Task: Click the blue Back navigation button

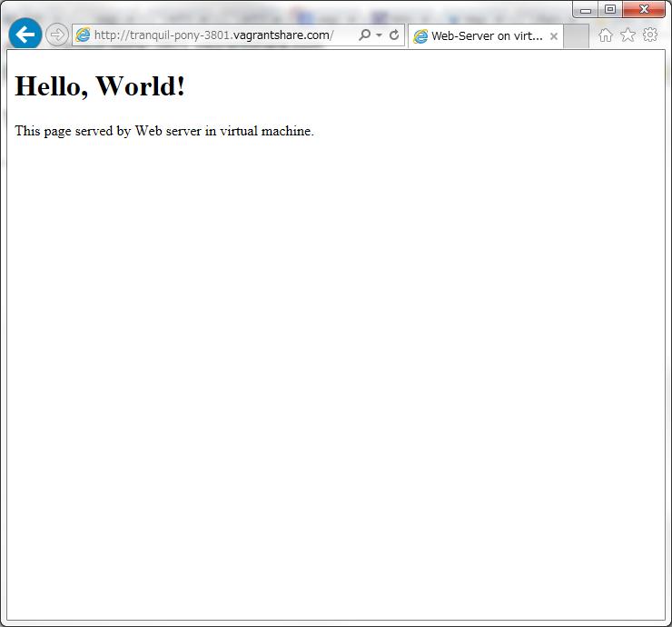Action: click(25, 35)
